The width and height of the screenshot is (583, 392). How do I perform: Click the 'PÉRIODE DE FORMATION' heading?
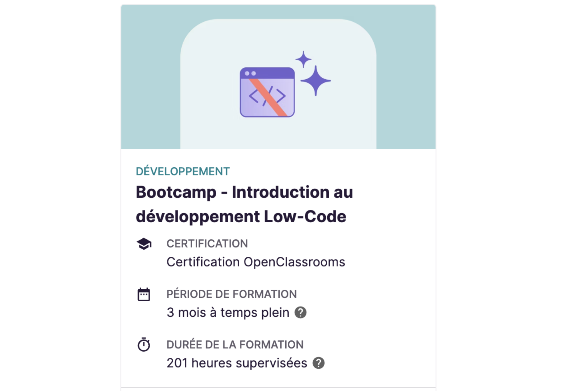coord(231,294)
